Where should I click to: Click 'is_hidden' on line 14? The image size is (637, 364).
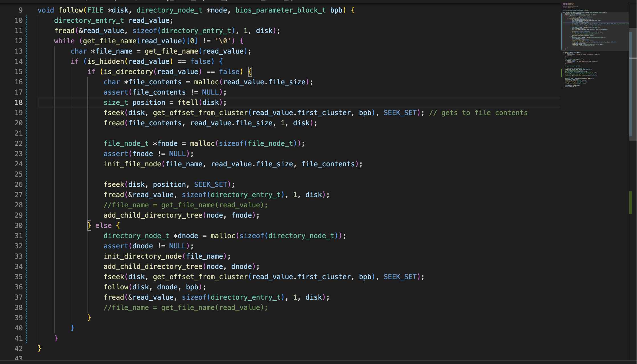[x=106, y=62]
